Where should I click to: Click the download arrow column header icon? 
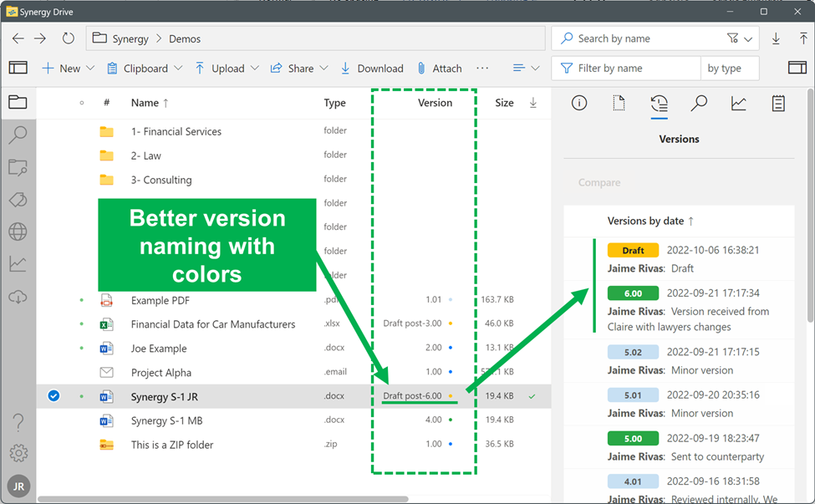[x=533, y=103]
